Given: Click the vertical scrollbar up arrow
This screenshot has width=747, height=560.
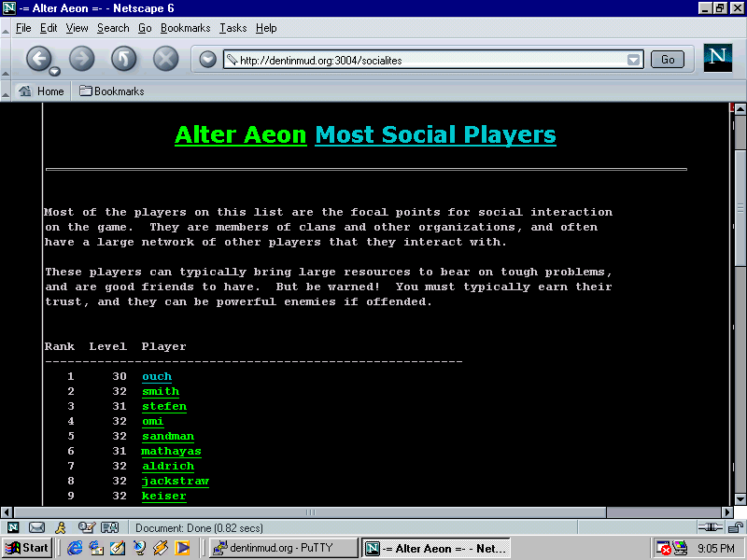Looking at the screenshot, I should tap(740, 109).
